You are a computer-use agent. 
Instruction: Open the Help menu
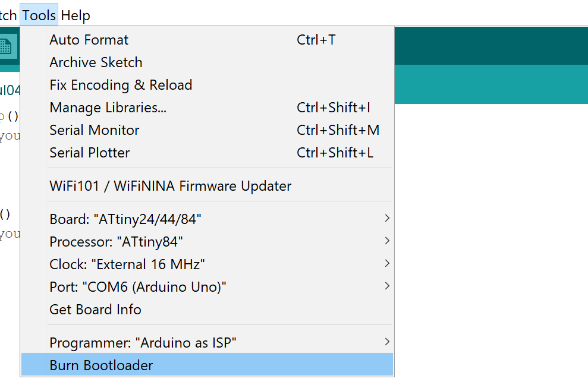point(76,15)
